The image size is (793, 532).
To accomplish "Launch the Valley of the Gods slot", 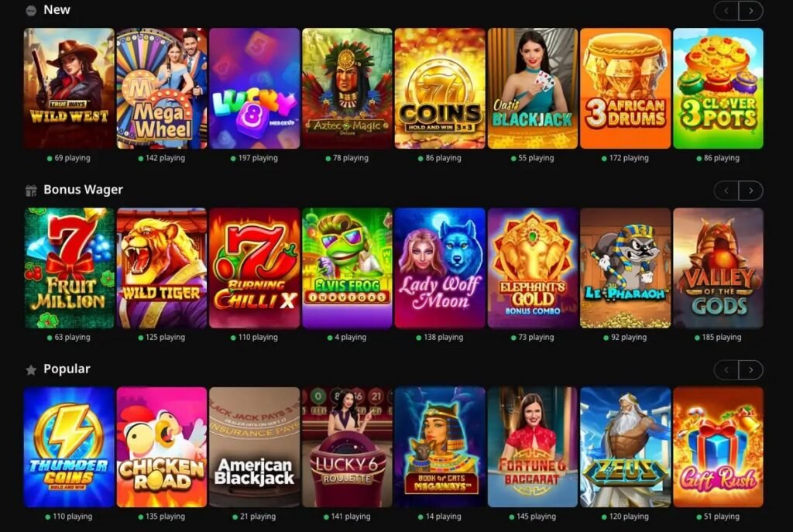I will click(718, 268).
